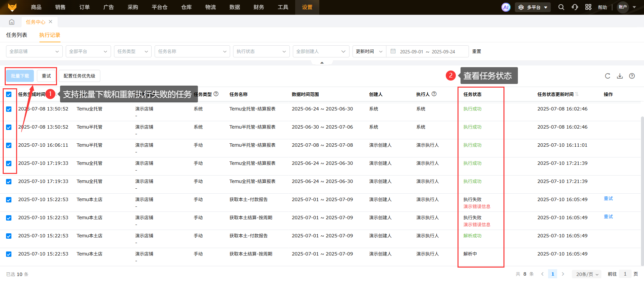Click the date range picker field
This screenshot has height=281, width=644.
point(427,51)
